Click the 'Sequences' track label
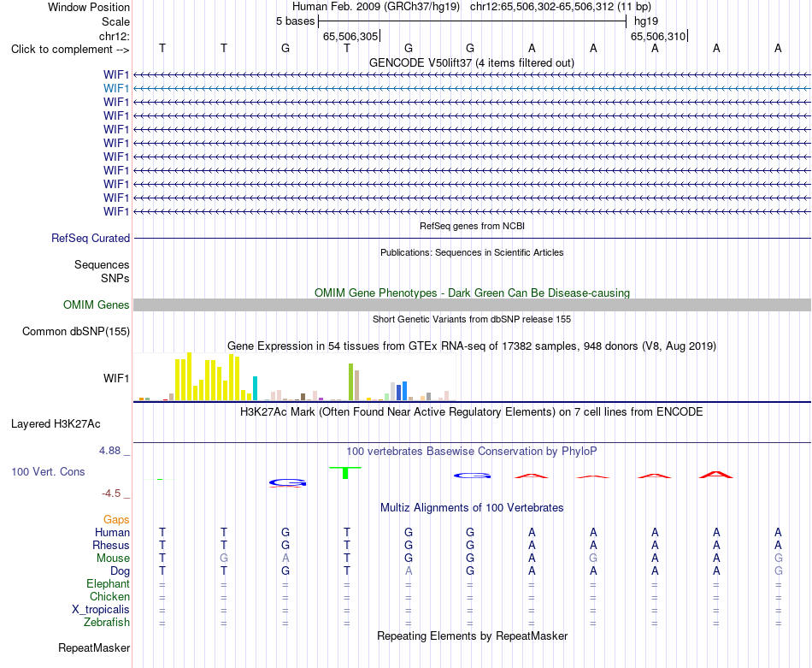Viewport: 812px width, 668px height. tap(102, 265)
